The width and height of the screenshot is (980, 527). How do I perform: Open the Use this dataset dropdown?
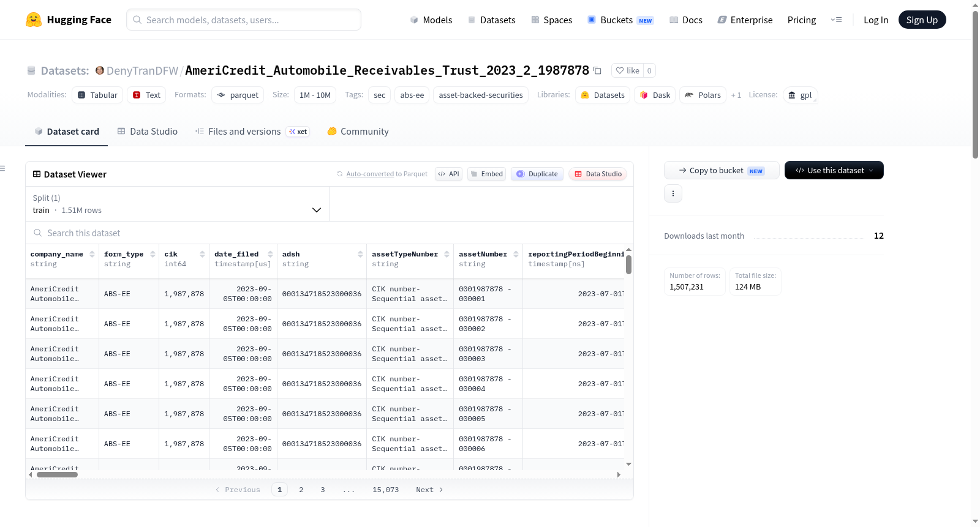(834, 170)
